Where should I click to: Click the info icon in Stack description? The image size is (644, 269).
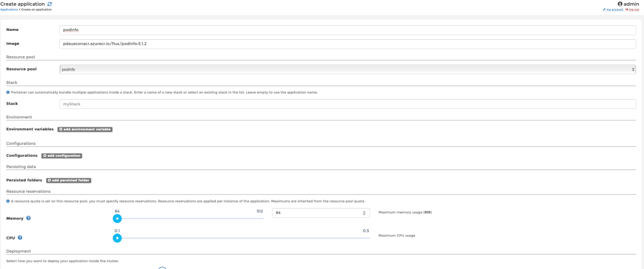8,93
